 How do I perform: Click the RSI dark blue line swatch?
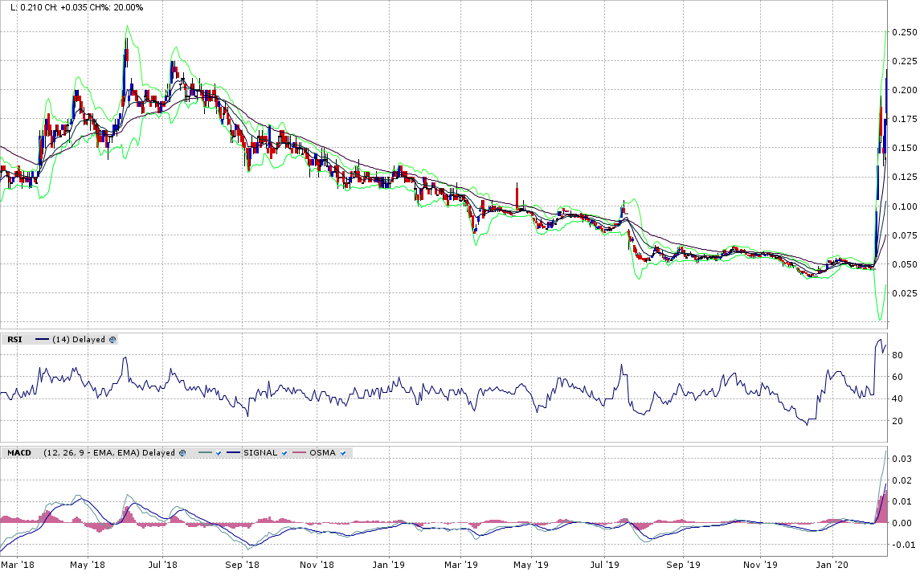coord(42,339)
